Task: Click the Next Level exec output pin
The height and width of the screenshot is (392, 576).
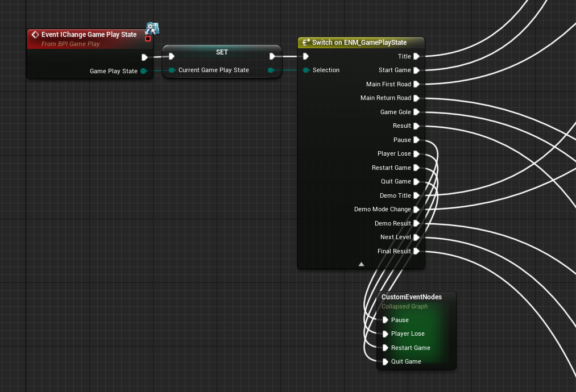Action: (417, 237)
